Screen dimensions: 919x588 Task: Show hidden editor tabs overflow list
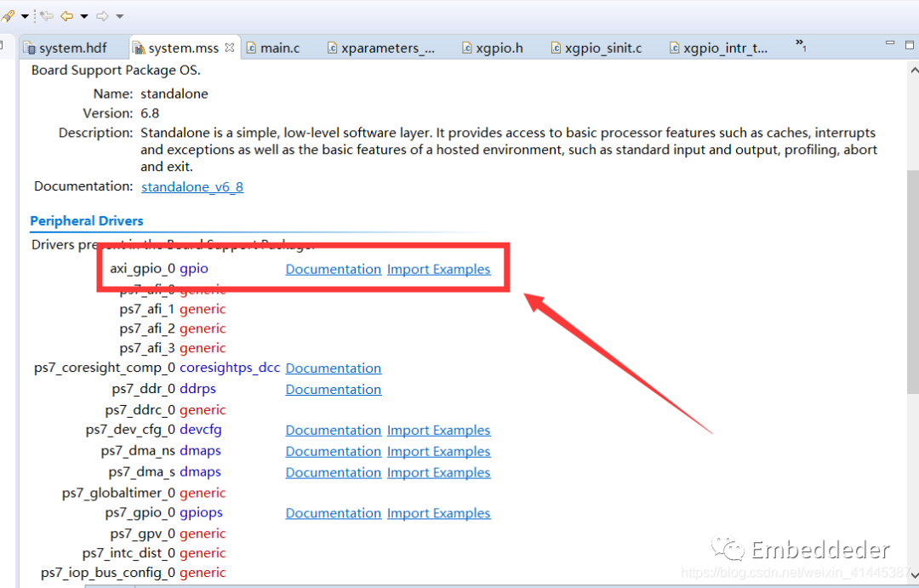click(x=801, y=45)
